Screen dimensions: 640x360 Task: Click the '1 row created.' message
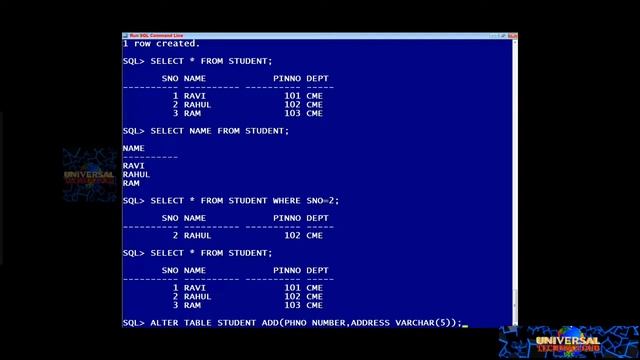(x=161, y=44)
